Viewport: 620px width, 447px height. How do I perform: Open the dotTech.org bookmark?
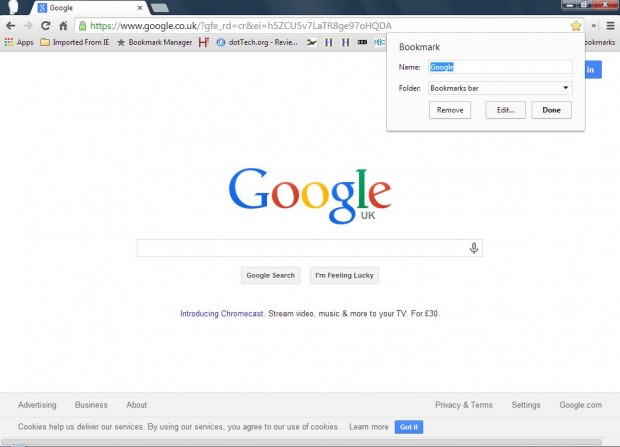click(256, 42)
